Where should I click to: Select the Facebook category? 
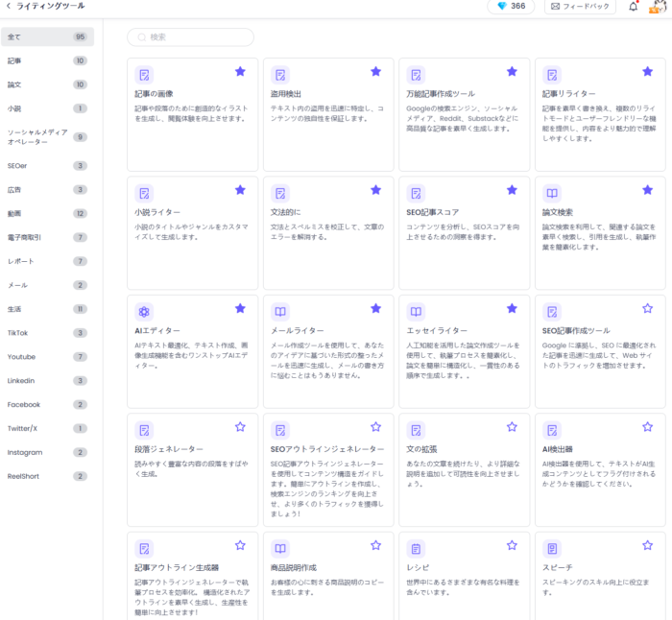pos(47,404)
